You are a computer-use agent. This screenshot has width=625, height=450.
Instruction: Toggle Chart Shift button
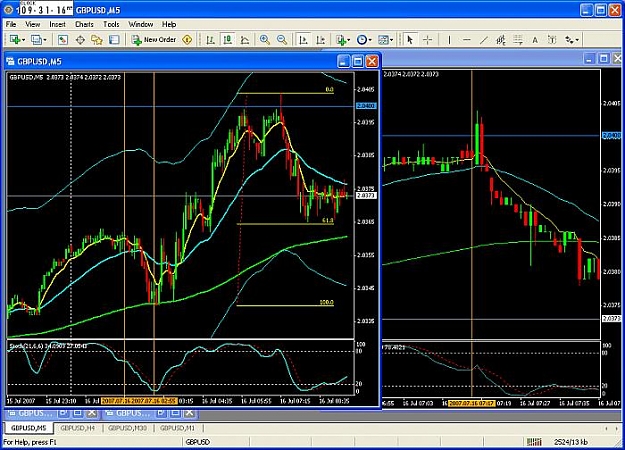[320, 40]
